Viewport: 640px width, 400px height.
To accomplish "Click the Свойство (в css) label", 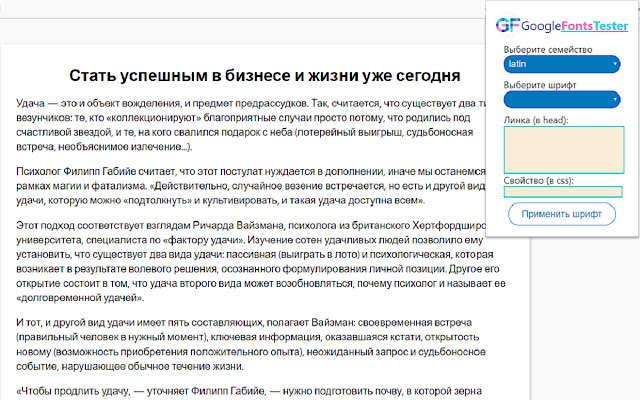I will coord(538,180).
